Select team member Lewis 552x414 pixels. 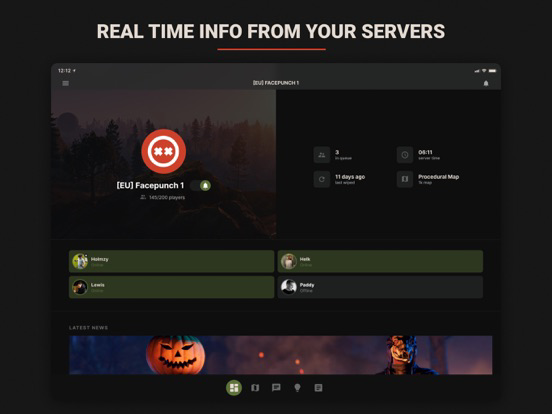(x=171, y=287)
